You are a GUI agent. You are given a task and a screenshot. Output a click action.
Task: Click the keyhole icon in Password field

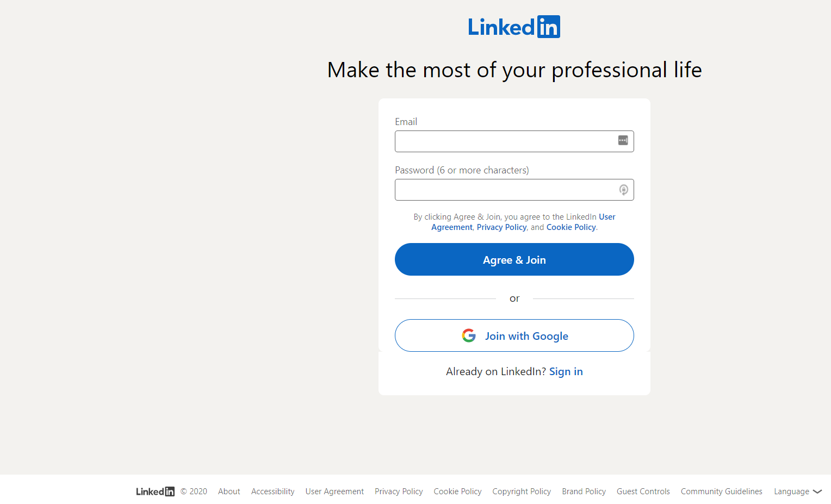623,190
